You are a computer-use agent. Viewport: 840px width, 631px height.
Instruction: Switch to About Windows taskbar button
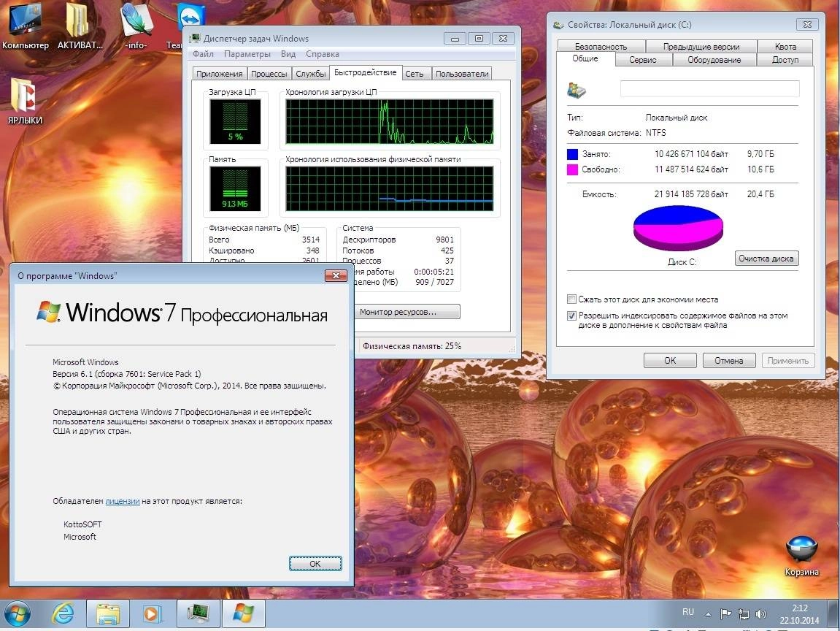click(x=243, y=613)
